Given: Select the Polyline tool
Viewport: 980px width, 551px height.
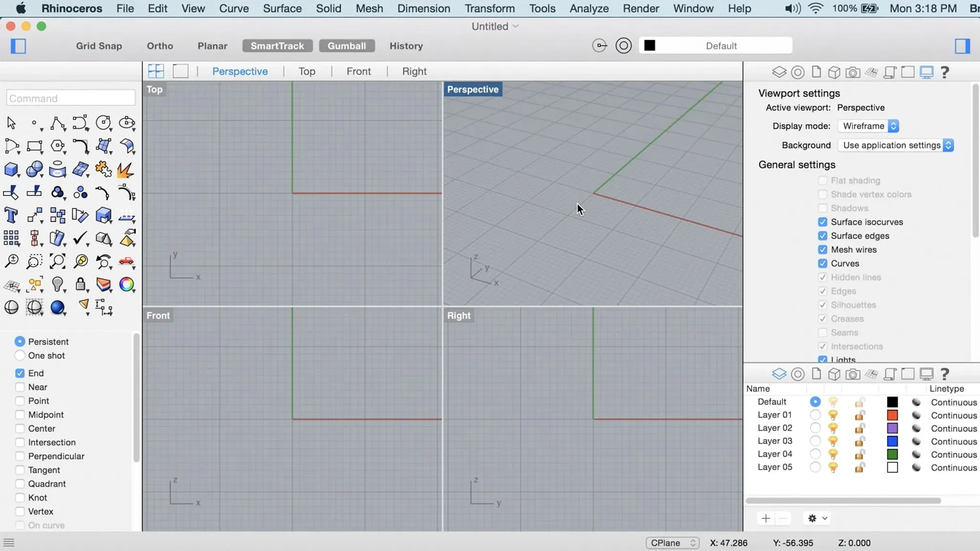Looking at the screenshot, I should (x=57, y=123).
